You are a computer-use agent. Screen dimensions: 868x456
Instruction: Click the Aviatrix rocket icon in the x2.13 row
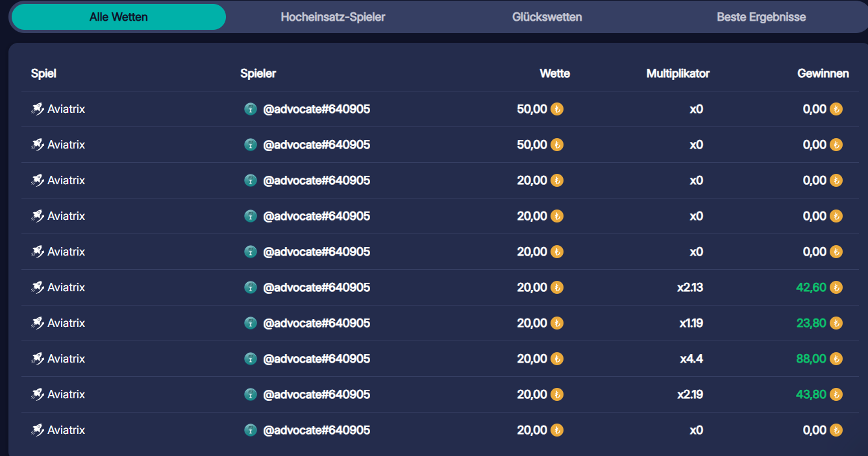(38, 287)
